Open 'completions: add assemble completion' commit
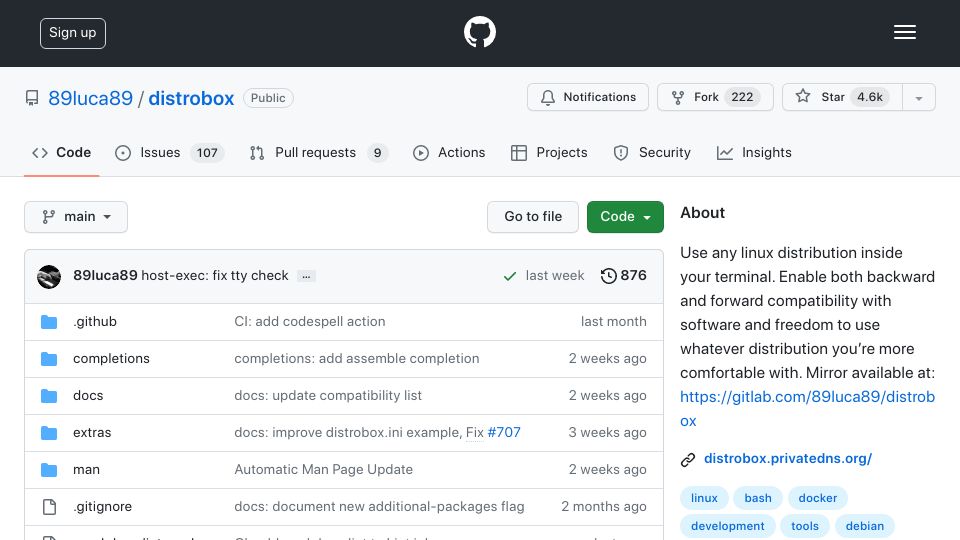 [357, 358]
